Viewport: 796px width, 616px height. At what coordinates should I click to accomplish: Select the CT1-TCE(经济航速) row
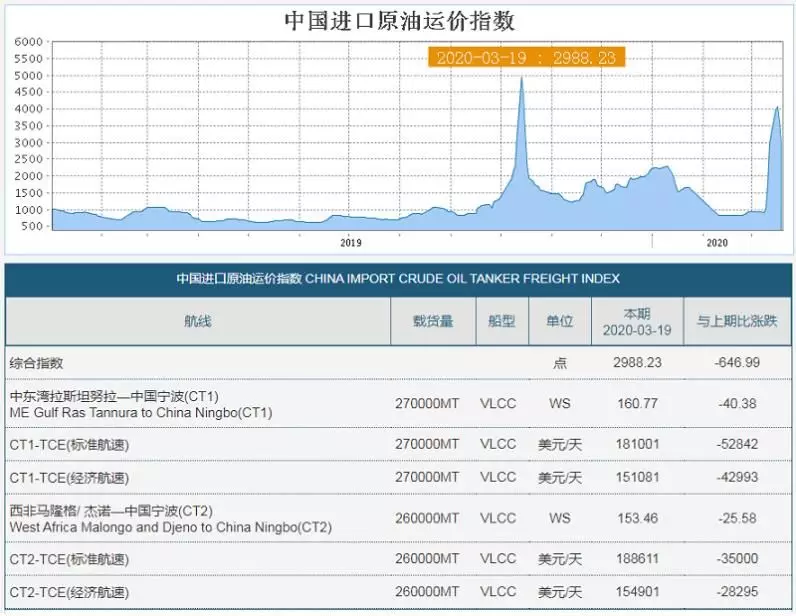pos(398,477)
